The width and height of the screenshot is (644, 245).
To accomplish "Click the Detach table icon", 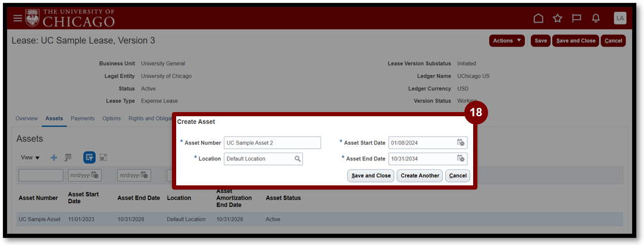I will [103, 157].
